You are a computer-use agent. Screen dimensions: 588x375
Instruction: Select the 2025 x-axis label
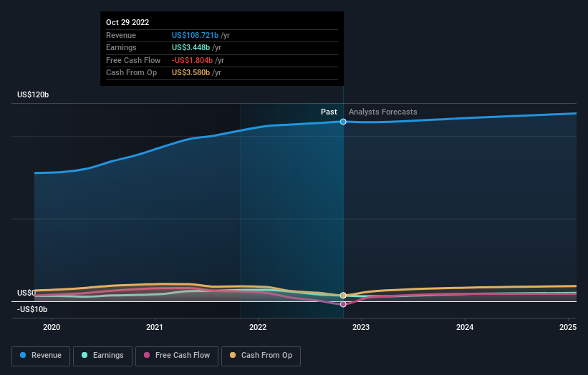(x=568, y=327)
